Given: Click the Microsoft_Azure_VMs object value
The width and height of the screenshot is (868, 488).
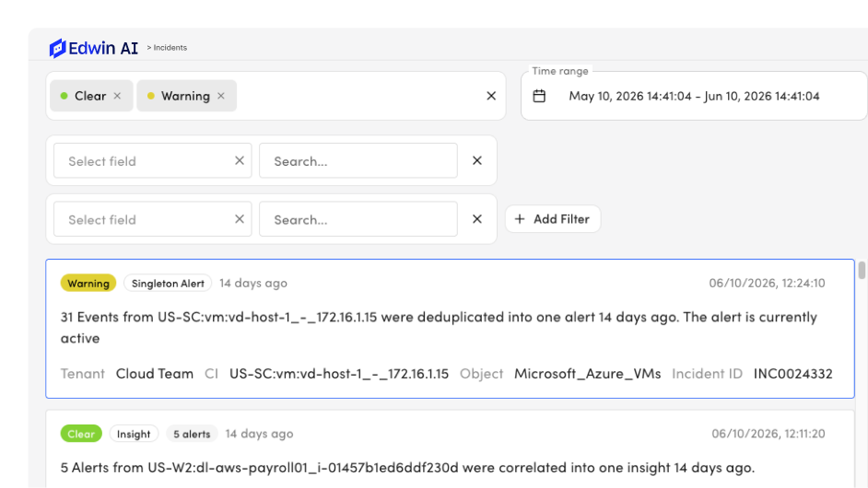Looking at the screenshot, I should click(x=587, y=374).
